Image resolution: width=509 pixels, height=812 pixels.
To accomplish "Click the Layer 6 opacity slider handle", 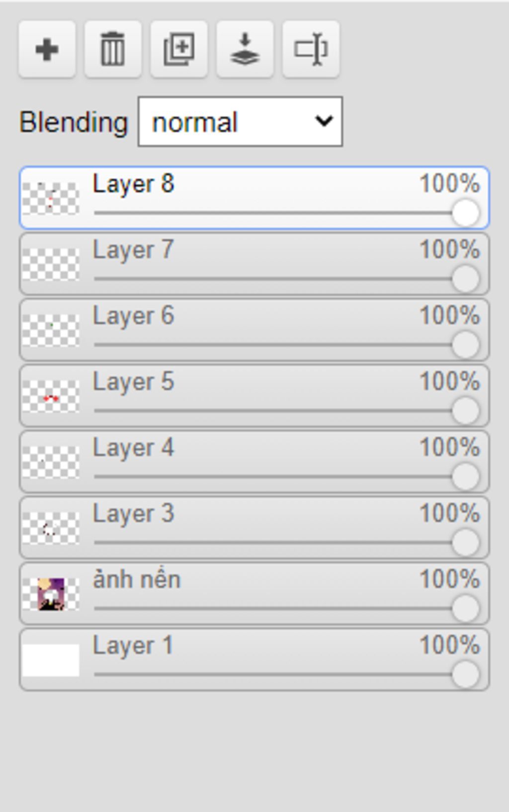I will click(x=466, y=345).
